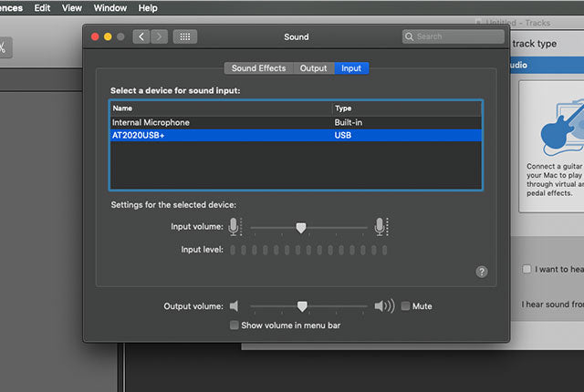Click the loud speaker icon by Output volume
584x392 pixels.
[x=384, y=306]
